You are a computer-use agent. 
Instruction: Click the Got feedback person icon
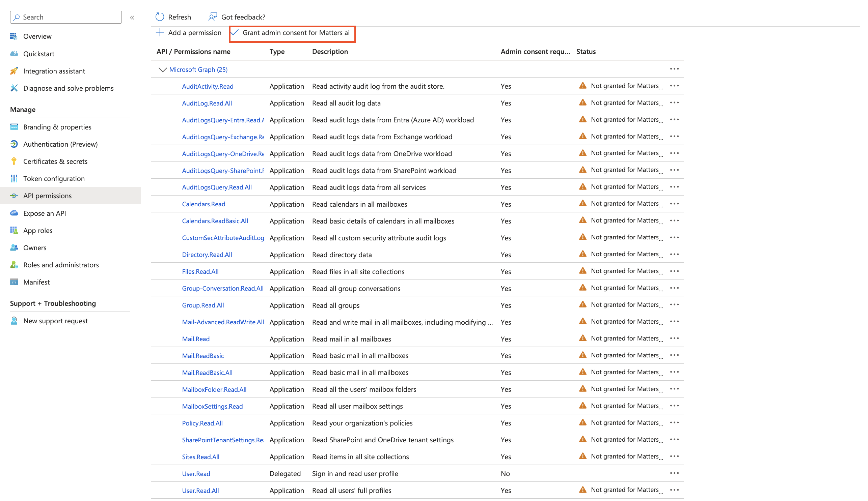[x=213, y=17]
